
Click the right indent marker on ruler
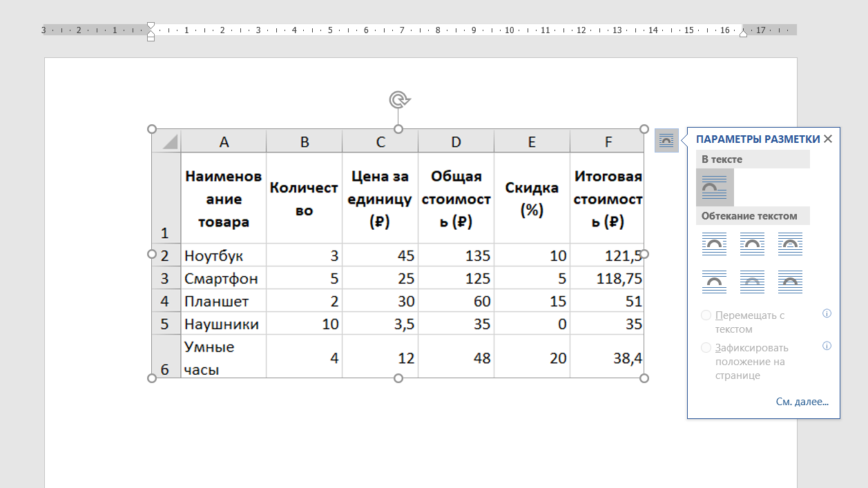tap(743, 33)
